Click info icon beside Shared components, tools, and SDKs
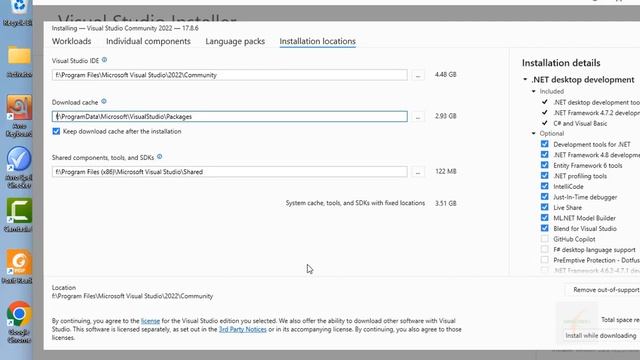 tap(160, 157)
